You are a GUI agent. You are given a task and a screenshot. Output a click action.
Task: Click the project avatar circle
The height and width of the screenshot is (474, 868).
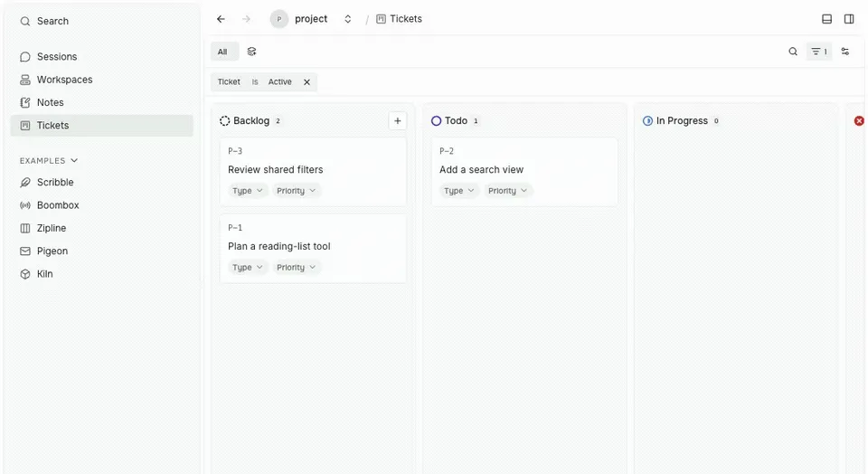coord(279,19)
